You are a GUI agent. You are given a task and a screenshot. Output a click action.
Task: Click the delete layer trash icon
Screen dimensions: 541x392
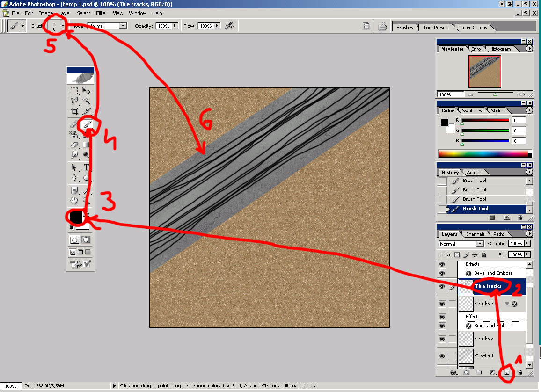pyautogui.click(x=519, y=373)
